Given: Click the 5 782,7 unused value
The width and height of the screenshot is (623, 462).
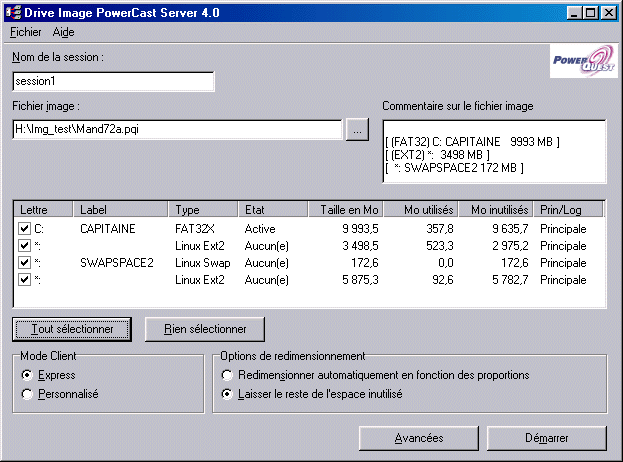Looking at the screenshot, I should (510, 280).
